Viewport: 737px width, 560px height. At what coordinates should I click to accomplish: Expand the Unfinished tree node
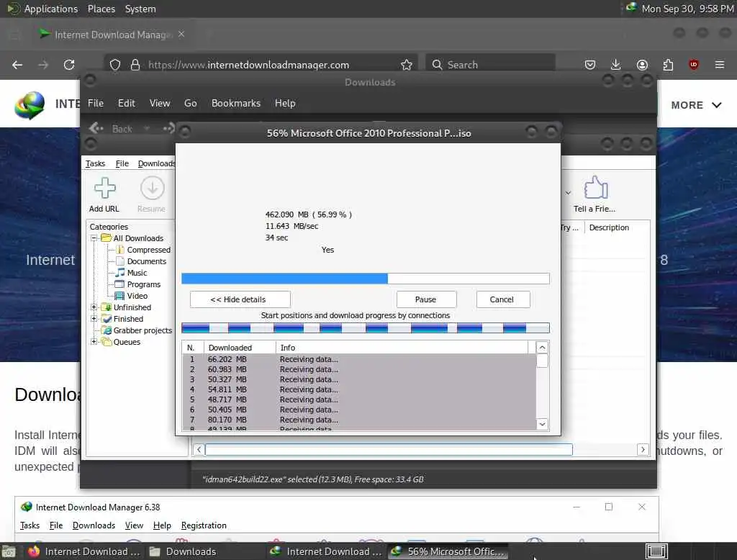(94, 307)
